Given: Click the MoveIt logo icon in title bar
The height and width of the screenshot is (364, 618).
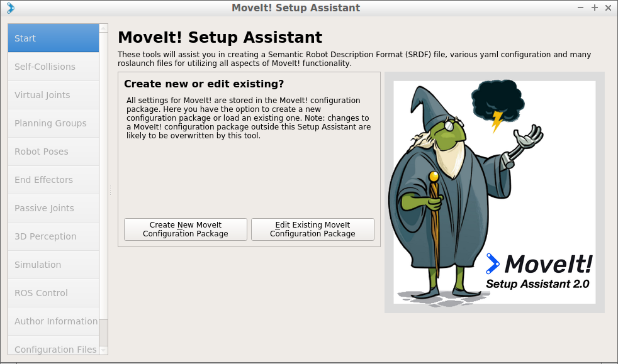Looking at the screenshot, I should tap(11, 8).
